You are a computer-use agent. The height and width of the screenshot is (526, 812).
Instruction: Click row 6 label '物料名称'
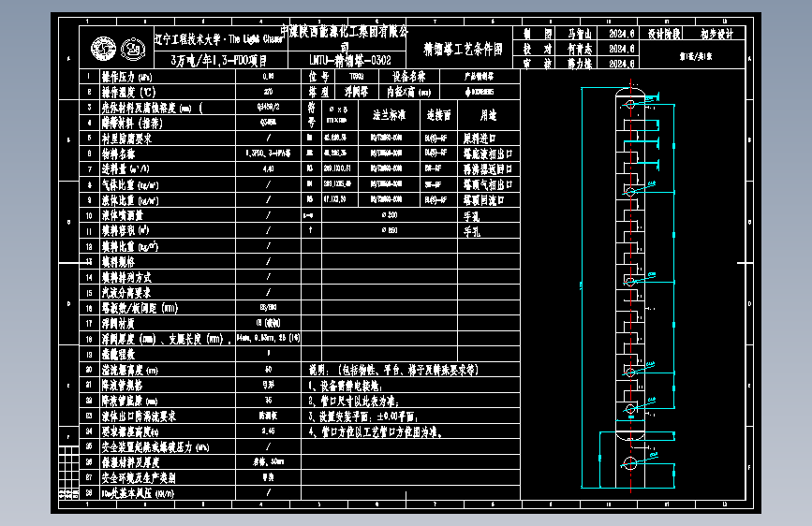pos(118,153)
